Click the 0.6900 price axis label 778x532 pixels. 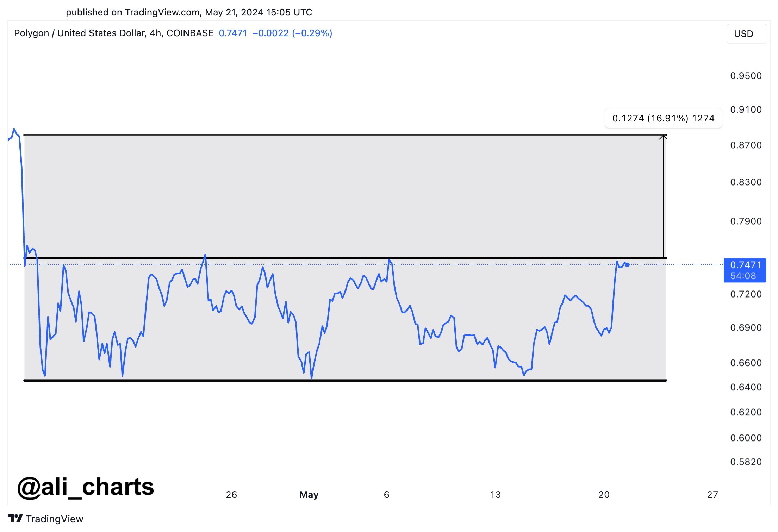(746, 327)
